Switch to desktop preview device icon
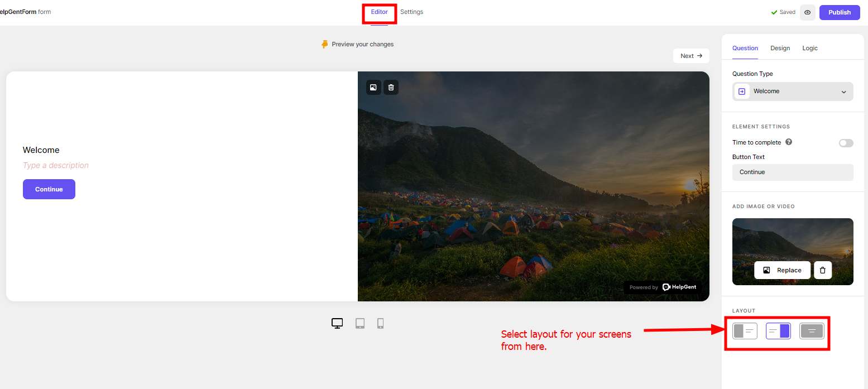Viewport: 868px width, 389px height. (337, 323)
